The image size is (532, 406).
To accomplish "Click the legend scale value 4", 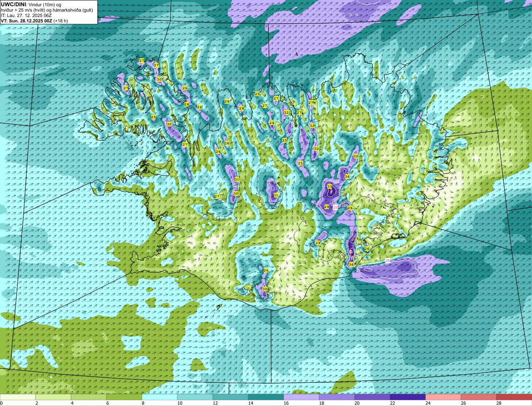I will [72, 403].
